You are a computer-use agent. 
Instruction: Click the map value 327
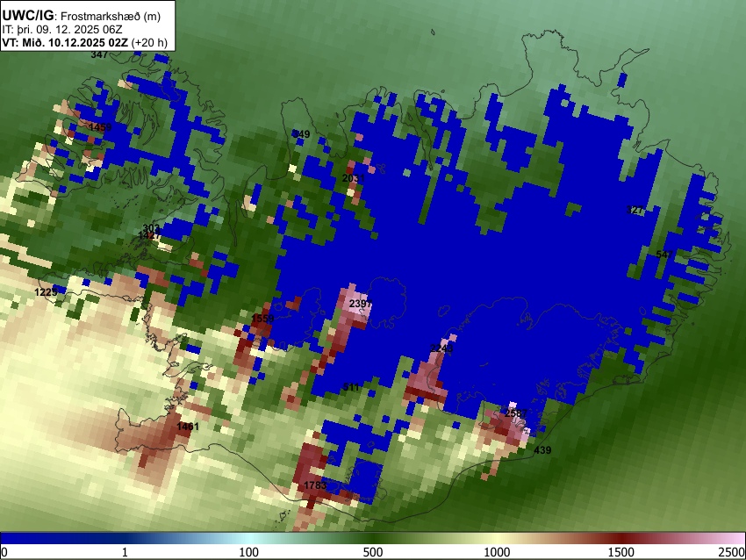pos(635,210)
